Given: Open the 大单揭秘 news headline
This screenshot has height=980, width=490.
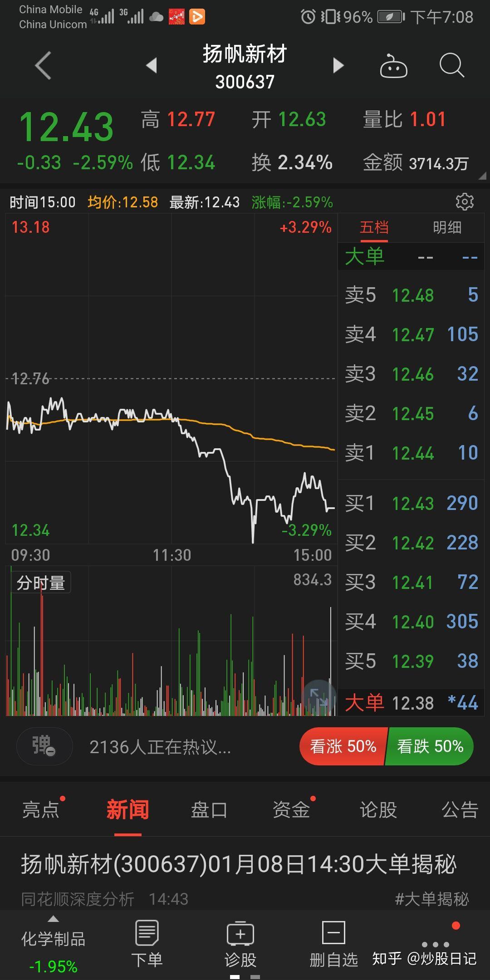Looking at the screenshot, I should 239,863.
